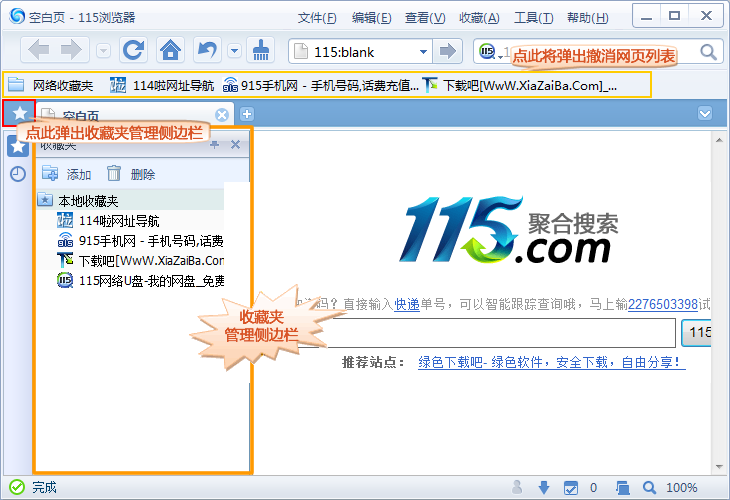This screenshot has width=730, height=500.
Task: Go forward with the forward arrow button
Action: pyautogui.click(x=71, y=50)
